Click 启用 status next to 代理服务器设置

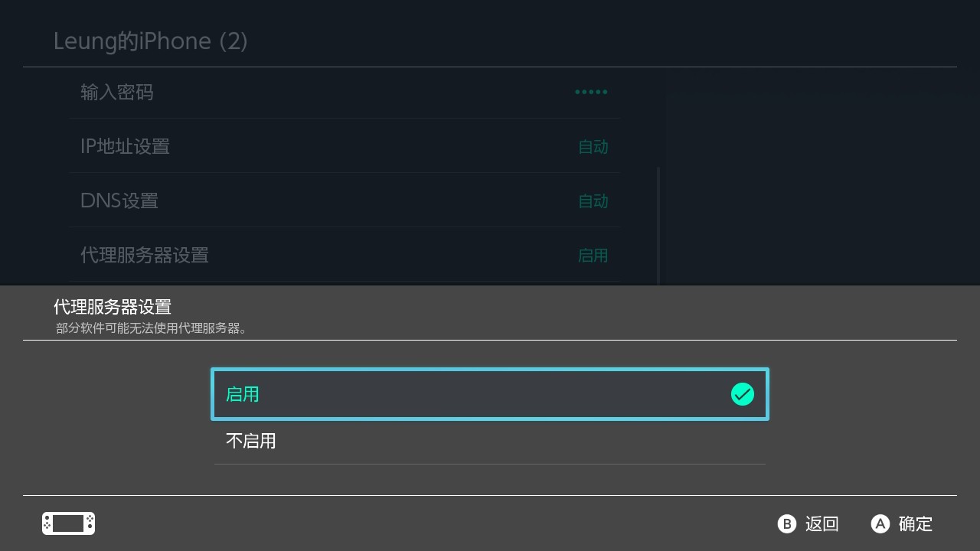[593, 255]
